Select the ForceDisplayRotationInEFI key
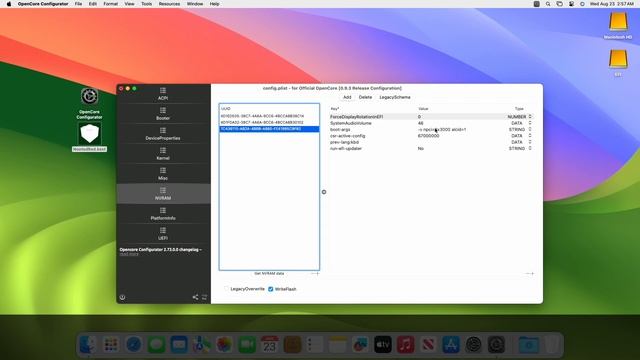Viewport: 640px width, 360px height. pyautogui.click(x=356, y=117)
